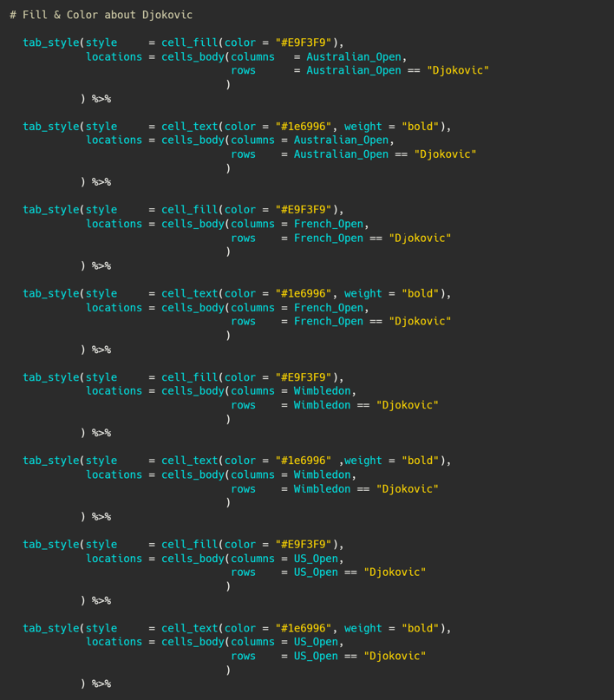This screenshot has height=700, width=614.
Task: Click the final pipe operator at the bottom
Action: click(101, 684)
